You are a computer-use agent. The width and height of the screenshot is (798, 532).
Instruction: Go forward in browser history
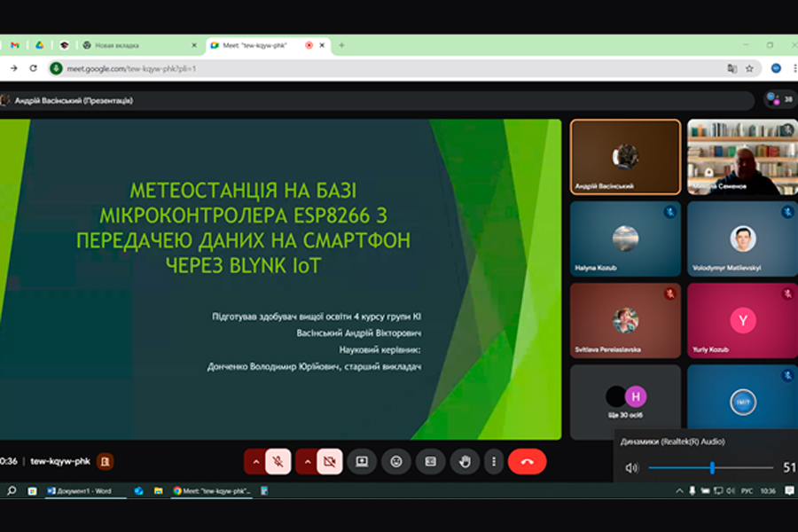point(13,68)
